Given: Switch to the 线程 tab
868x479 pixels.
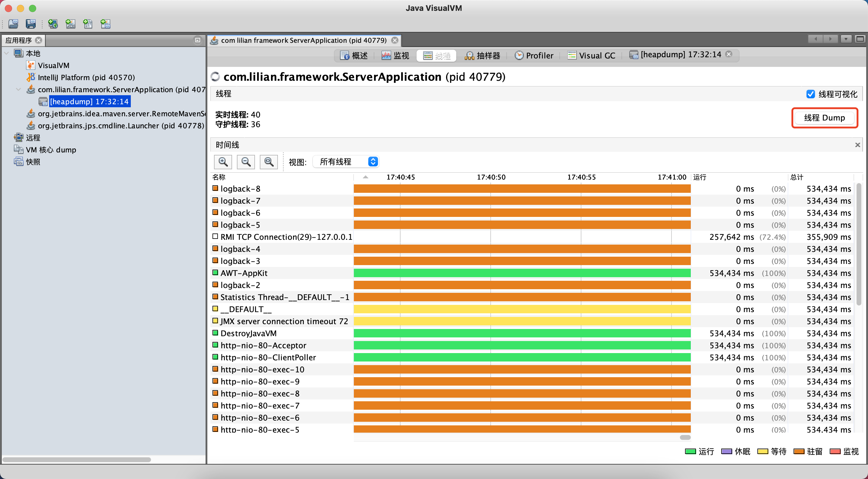Looking at the screenshot, I should click(x=437, y=55).
